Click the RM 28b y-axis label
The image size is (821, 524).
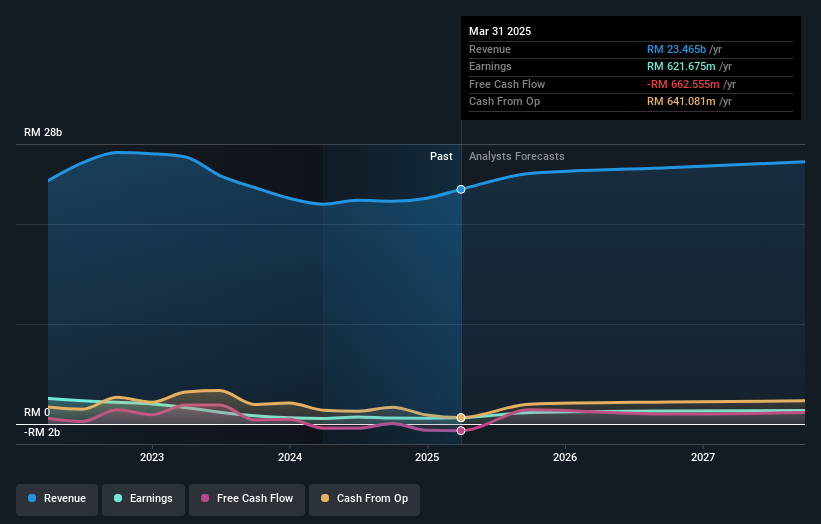[x=43, y=132]
